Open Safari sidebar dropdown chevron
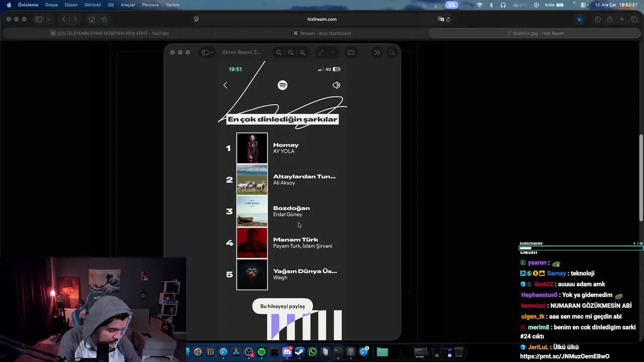The image size is (644, 362). coord(48,19)
